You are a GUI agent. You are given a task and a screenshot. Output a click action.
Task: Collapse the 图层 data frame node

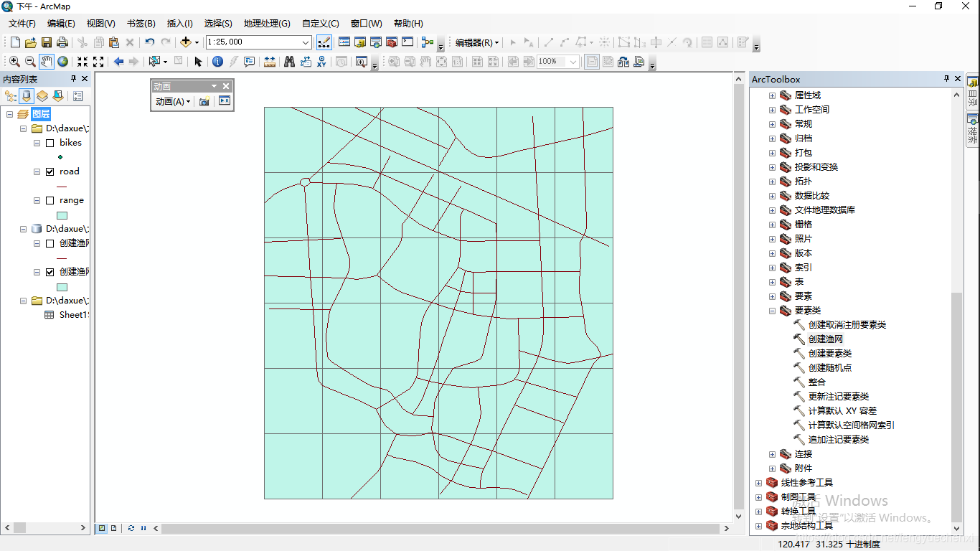coord(9,114)
